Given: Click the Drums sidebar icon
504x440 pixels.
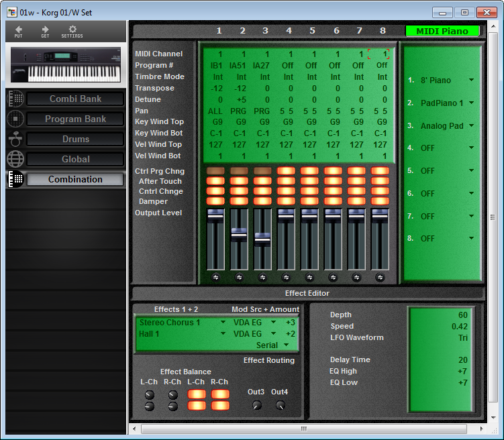Looking at the screenshot, I should coord(15,139).
